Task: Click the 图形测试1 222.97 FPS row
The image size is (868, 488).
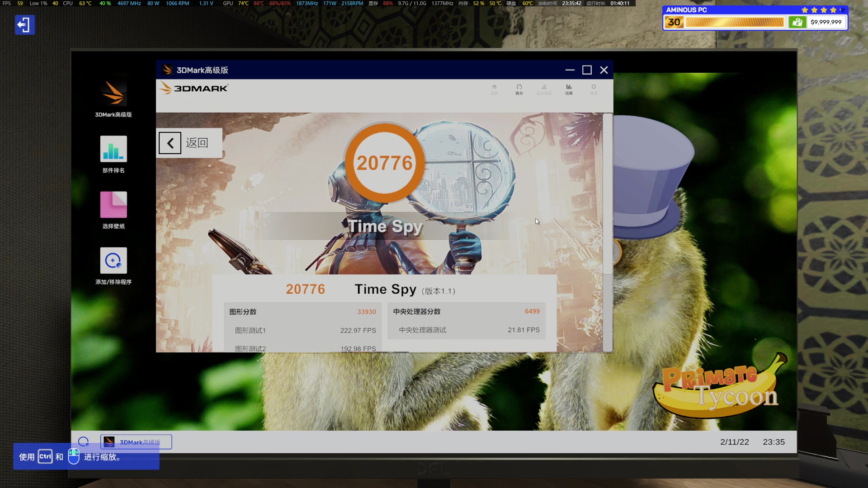Action: coord(302,330)
